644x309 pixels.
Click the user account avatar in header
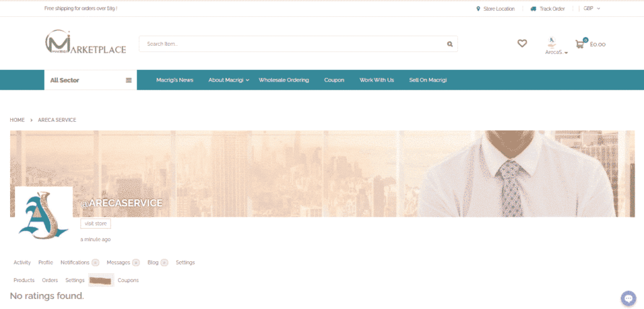point(552,41)
